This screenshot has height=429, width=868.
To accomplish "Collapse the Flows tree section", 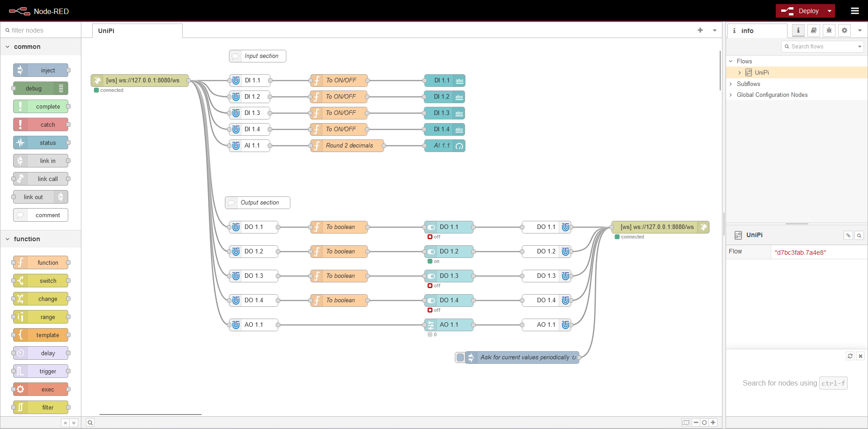I will [731, 61].
